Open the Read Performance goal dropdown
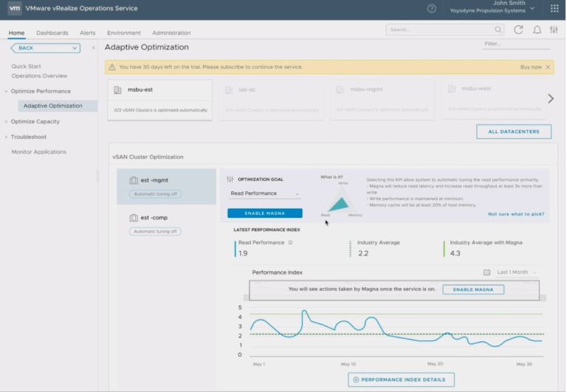567x392 pixels. point(265,193)
